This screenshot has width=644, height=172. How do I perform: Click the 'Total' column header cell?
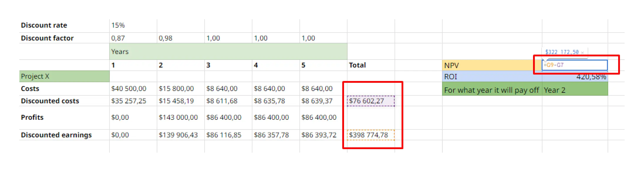(371, 65)
